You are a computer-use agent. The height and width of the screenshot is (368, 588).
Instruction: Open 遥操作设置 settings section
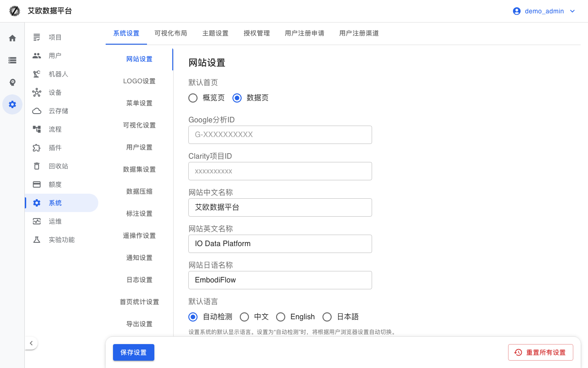pyautogui.click(x=140, y=236)
